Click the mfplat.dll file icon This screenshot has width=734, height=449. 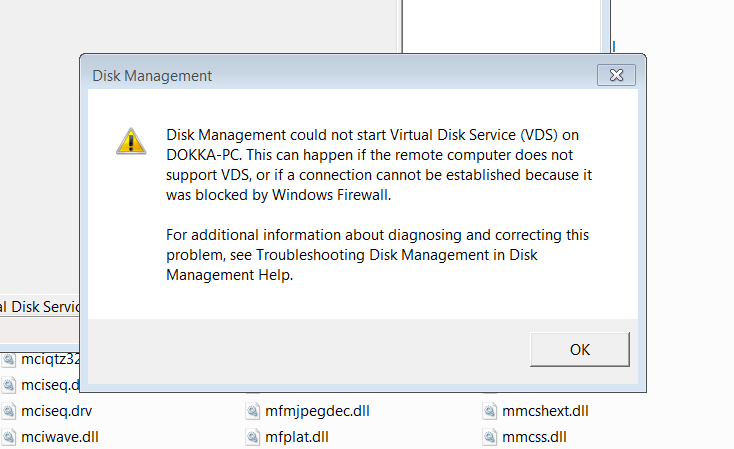tap(252, 437)
